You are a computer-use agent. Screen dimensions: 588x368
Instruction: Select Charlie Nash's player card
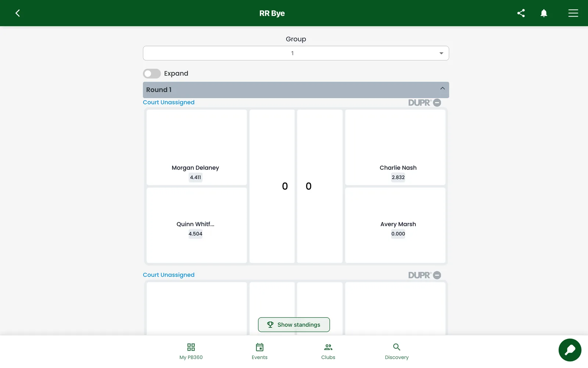tap(395, 147)
